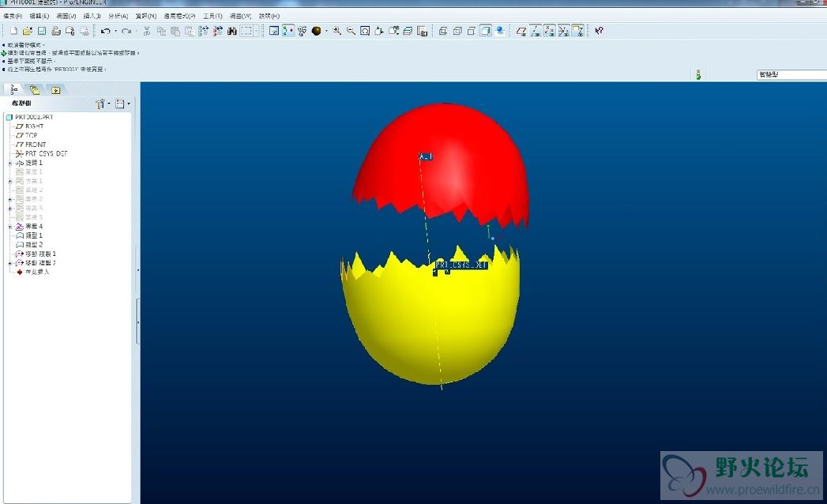Select PRT_CSYS_DEF in the model tree
The image size is (827, 504).
(x=42, y=153)
